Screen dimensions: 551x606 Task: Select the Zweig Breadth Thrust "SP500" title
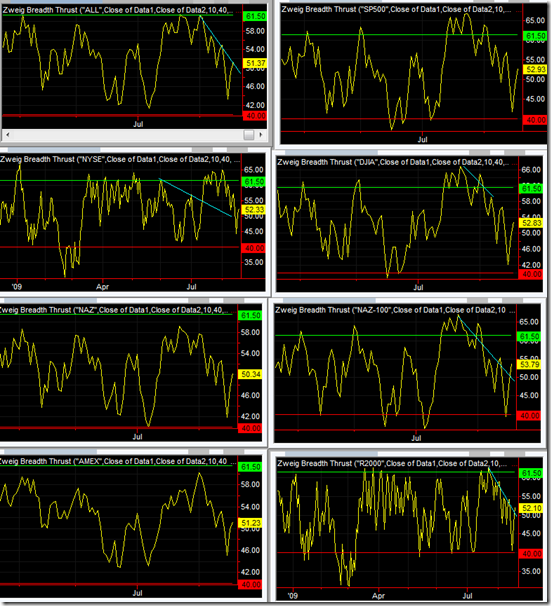(396, 9)
